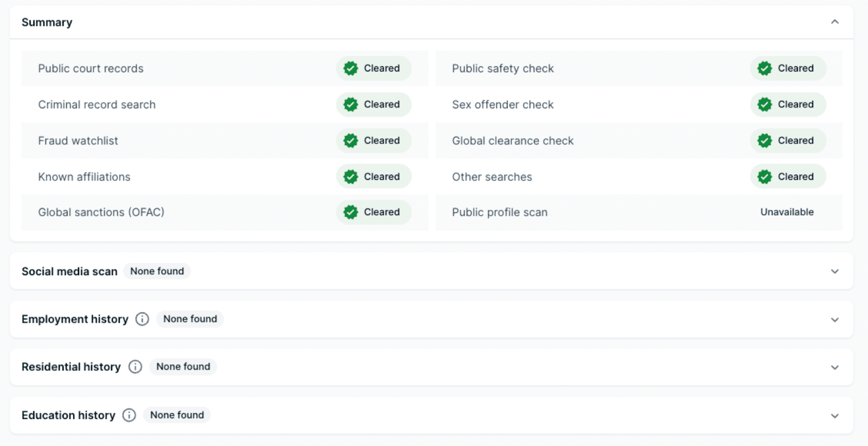Click info icon beside Education history
Viewport: 868px width, 446px height.
pos(129,415)
